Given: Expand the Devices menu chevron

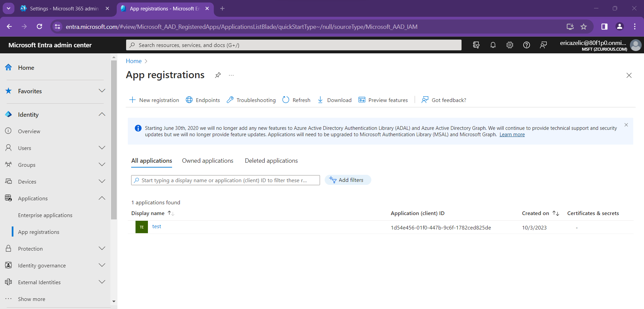Looking at the screenshot, I should click(x=102, y=182).
